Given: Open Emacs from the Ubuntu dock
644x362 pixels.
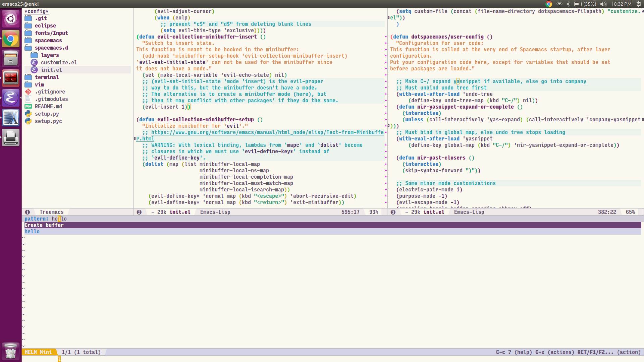Looking at the screenshot, I should tap(11, 98).
